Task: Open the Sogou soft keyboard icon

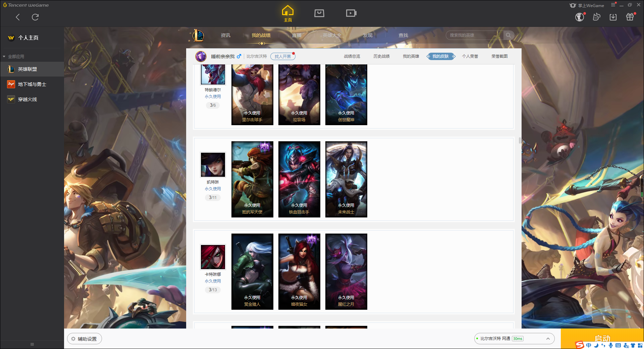Action: click(x=618, y=345)
